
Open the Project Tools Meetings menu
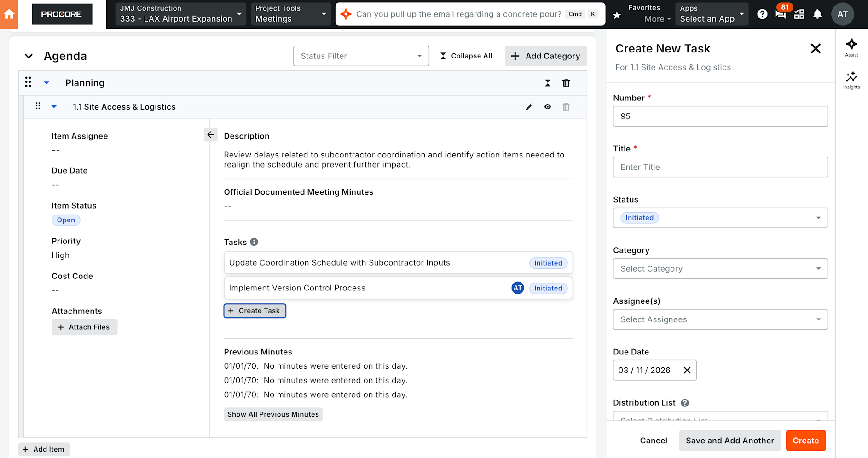pos(291,14)
